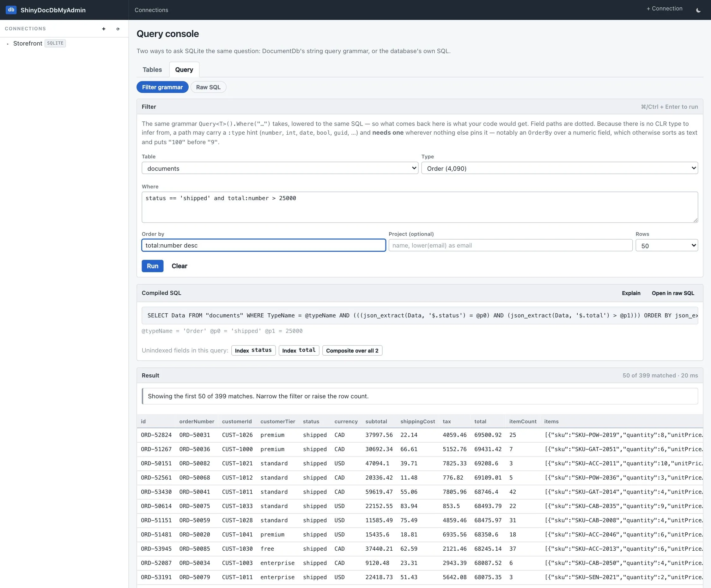This screenshot has height=588, width=711.
Task: Select subtotal value 22152.55
Action: point(379,506)
